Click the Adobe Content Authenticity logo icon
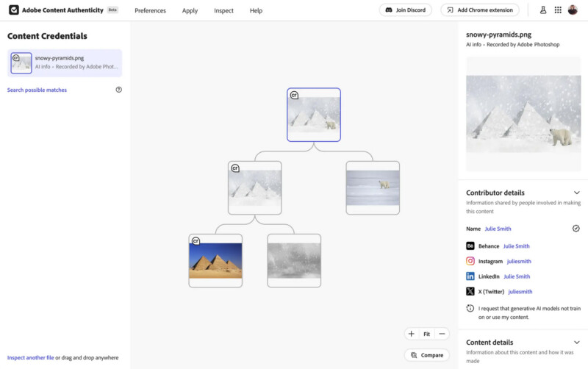The height and width of the screenshot is (369, 588). pos(14,10)
